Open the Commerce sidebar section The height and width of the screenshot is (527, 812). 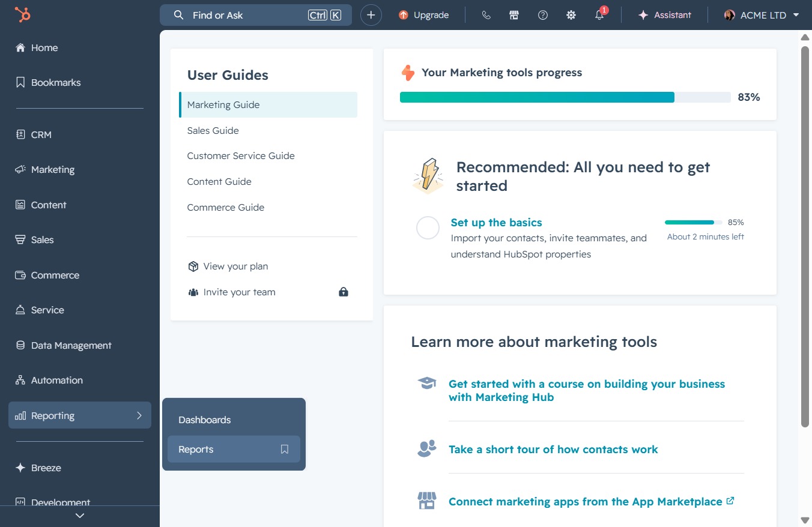click(x=80, y=275)
